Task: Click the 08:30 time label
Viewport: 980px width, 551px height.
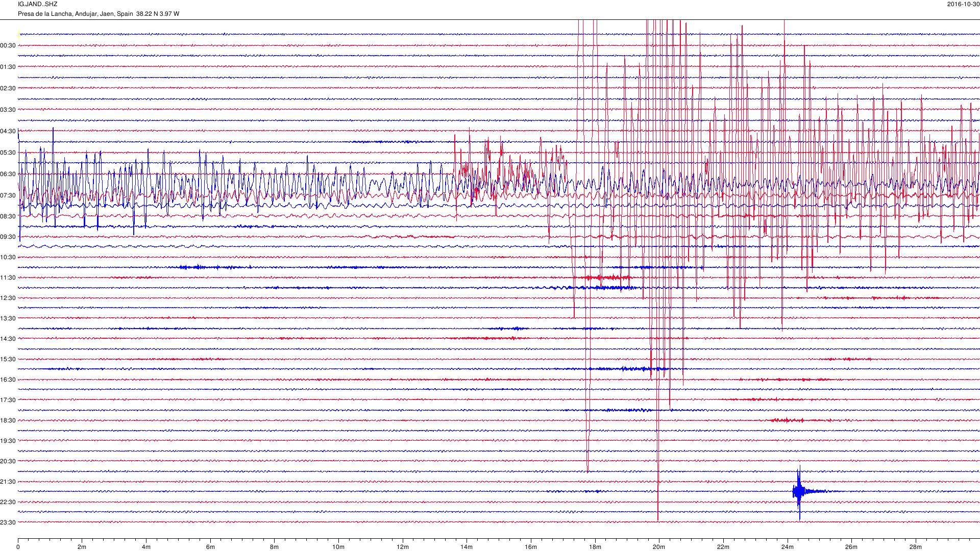Action: tap(8, 217)
